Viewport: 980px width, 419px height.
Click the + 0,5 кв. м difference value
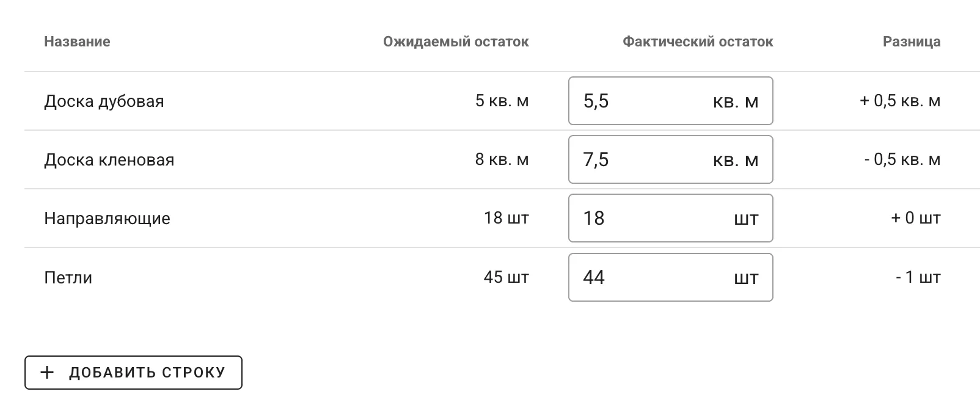click(899, 101)
